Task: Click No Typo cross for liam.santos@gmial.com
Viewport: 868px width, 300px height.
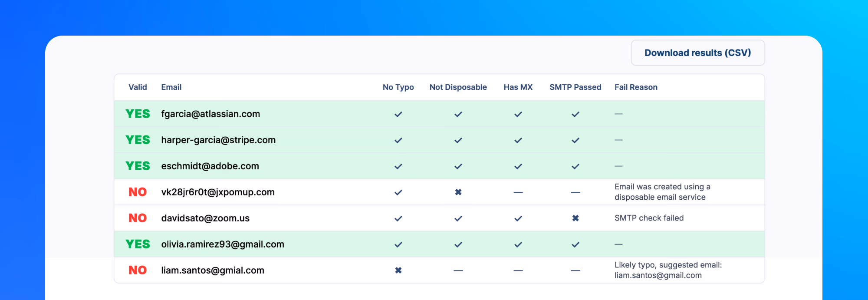Action: tap(398, 270)
